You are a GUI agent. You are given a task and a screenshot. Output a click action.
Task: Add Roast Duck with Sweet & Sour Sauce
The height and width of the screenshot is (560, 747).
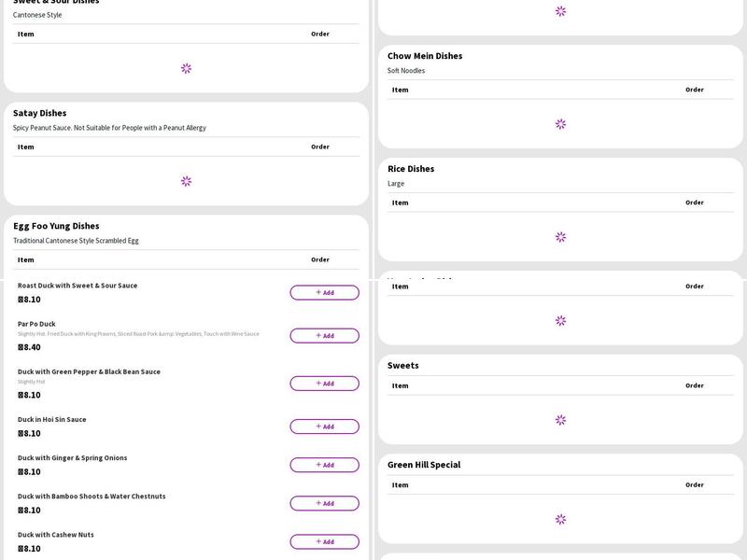(x=324, y=292)
